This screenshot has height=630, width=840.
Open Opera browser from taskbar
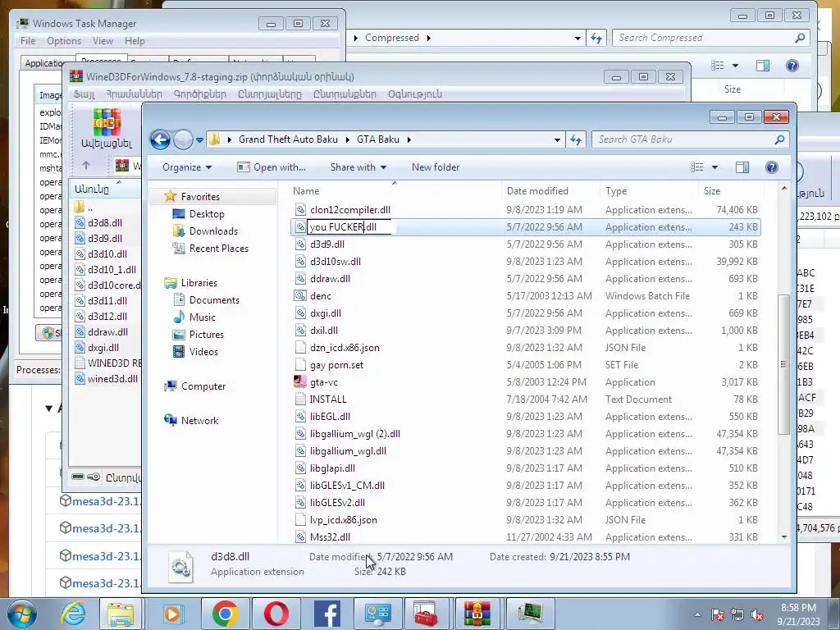(276, 614)
